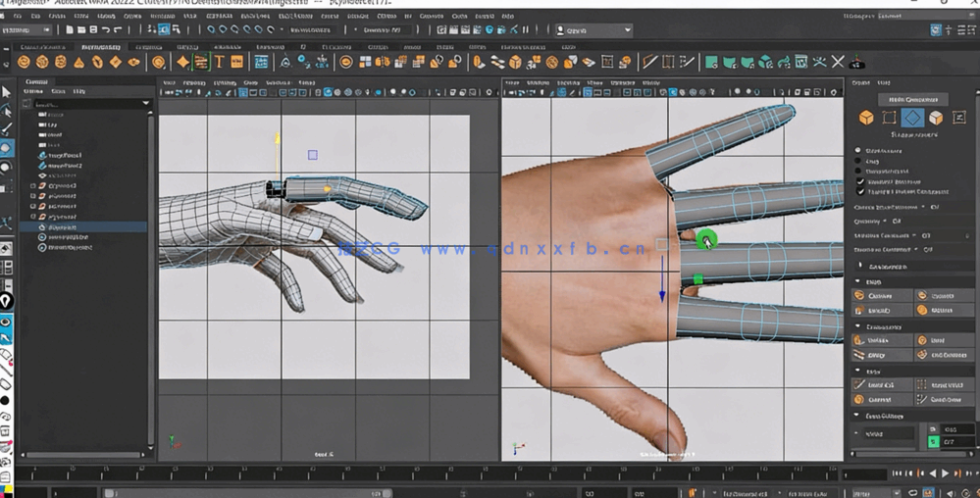Toggle the lower checked checkbox in right panel
The width and height of the screenshot is (980, 498).
[860, 191]
